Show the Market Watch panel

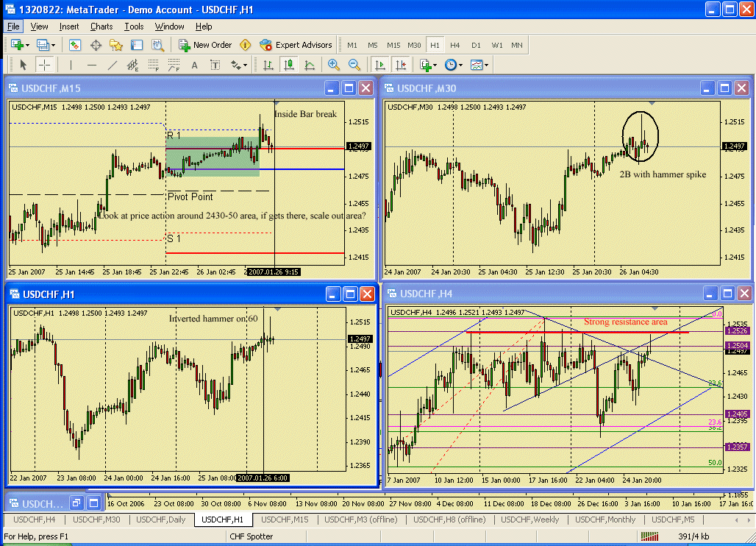pyautogui.click(x=75, y=45)
